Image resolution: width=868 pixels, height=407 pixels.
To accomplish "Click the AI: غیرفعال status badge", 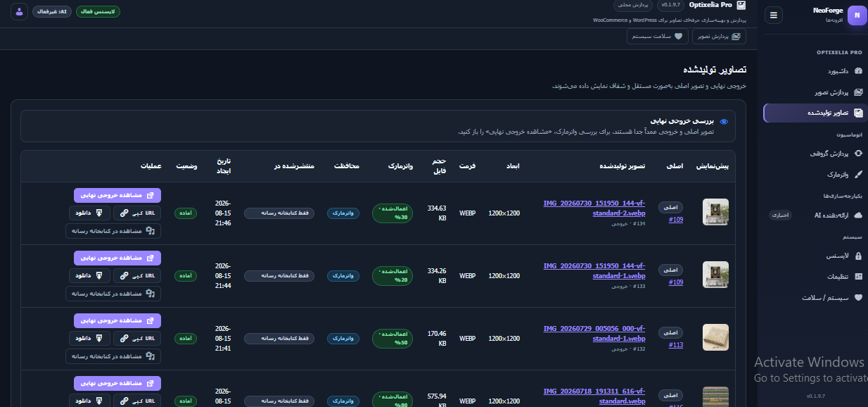I will [51, 11].
